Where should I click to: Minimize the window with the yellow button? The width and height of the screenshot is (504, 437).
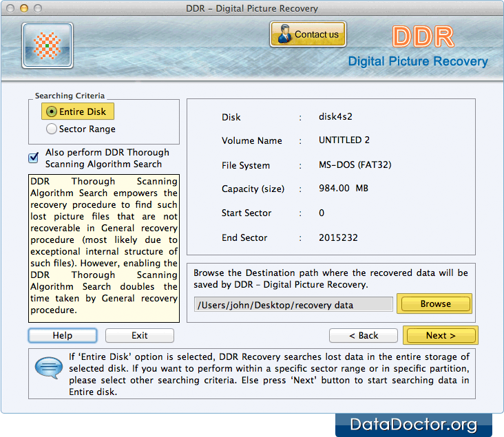(24, 8)
